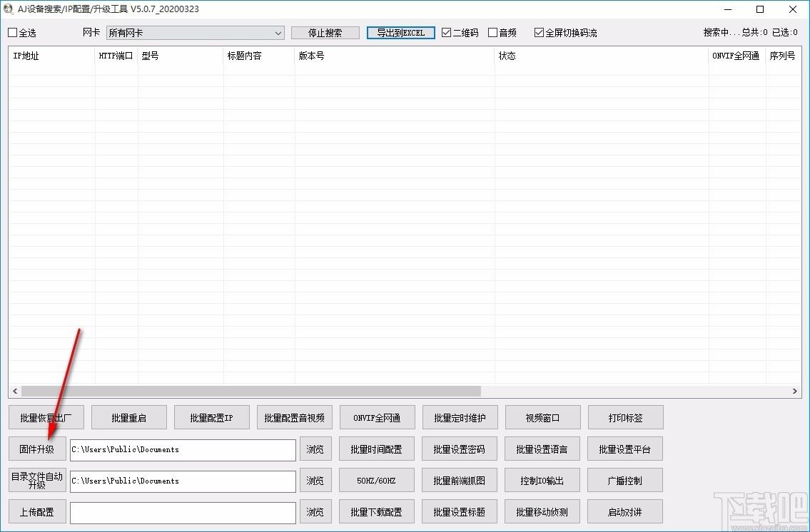The height and width of the screenshot is (532, 810).
Task: Toggle the 全屏切换码流 checkbox
Action: tap(539, 33)
